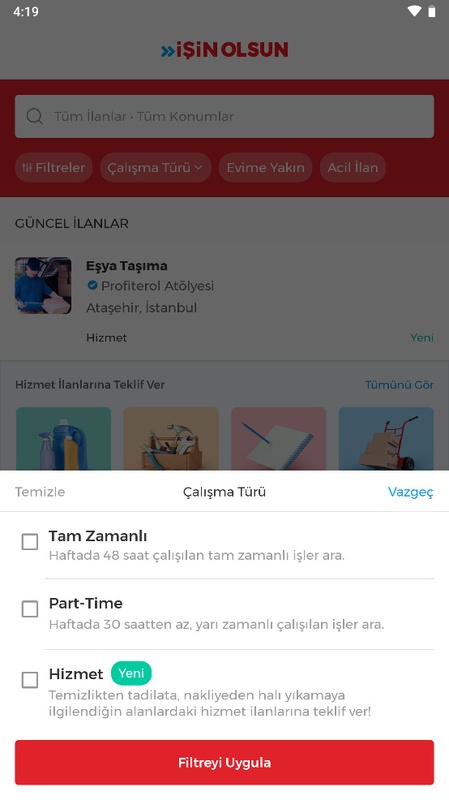Open the Eşya Taşıma listing photo
The width and height of the screenshot is (449, 800).
43,286
